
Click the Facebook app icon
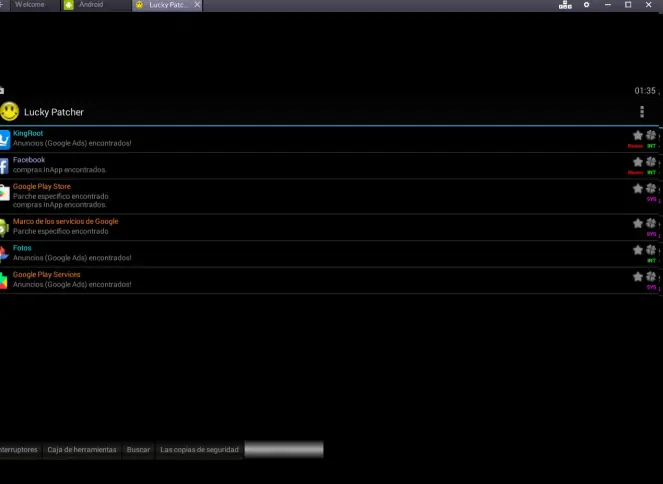click(x=4, y=166)
